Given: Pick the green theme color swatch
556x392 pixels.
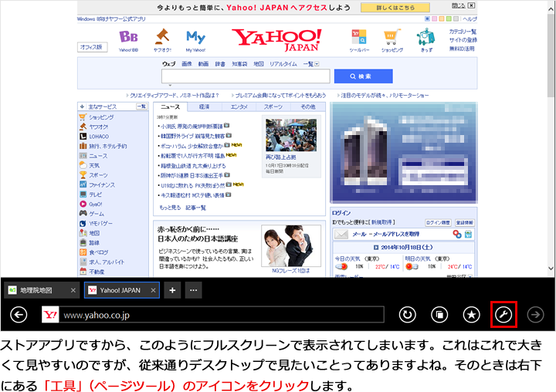Looking at the screenshot, I should click(x=449, y=19).
